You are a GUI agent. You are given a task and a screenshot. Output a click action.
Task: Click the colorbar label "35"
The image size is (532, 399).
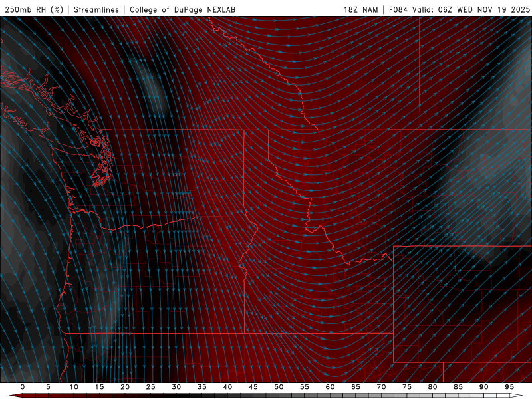pos(202,387)
